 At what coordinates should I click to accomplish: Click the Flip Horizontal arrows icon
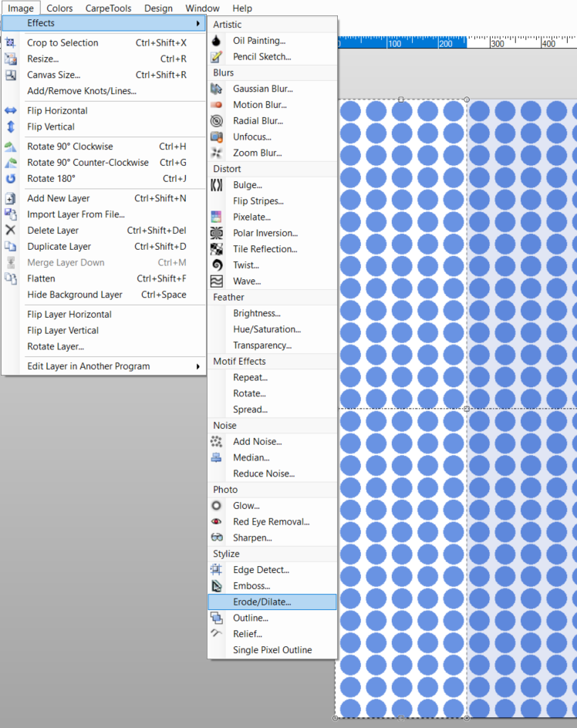[11, 111]
